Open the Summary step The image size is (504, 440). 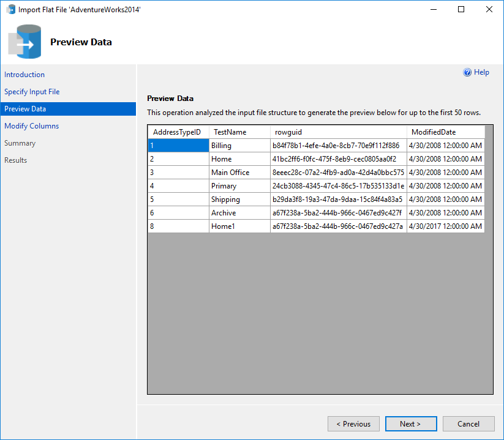point(20,143)
